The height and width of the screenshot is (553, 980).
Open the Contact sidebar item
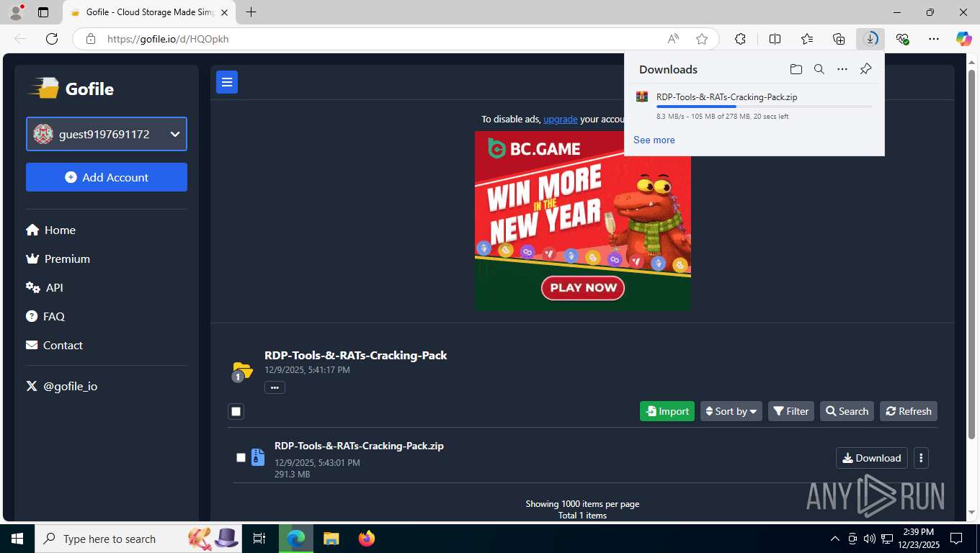54,345
